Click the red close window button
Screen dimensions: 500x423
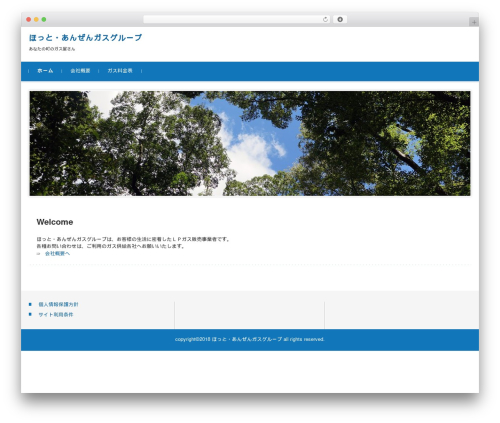[29, 19]
